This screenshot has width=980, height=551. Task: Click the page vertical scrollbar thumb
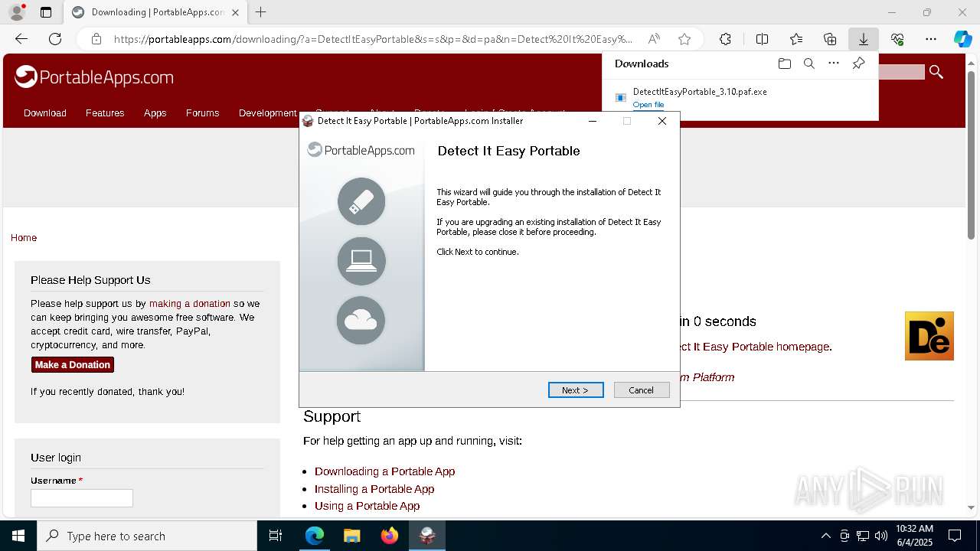[972, 155]
